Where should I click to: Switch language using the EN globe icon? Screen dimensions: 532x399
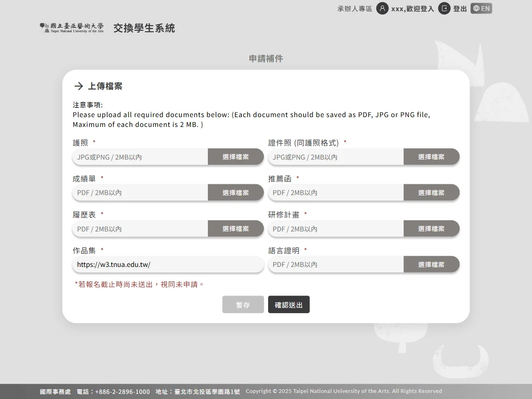coord(481,8)
